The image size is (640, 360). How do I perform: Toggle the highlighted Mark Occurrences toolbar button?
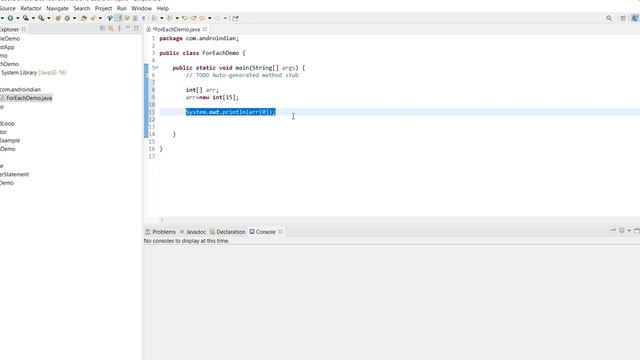[x=118, y=18]
